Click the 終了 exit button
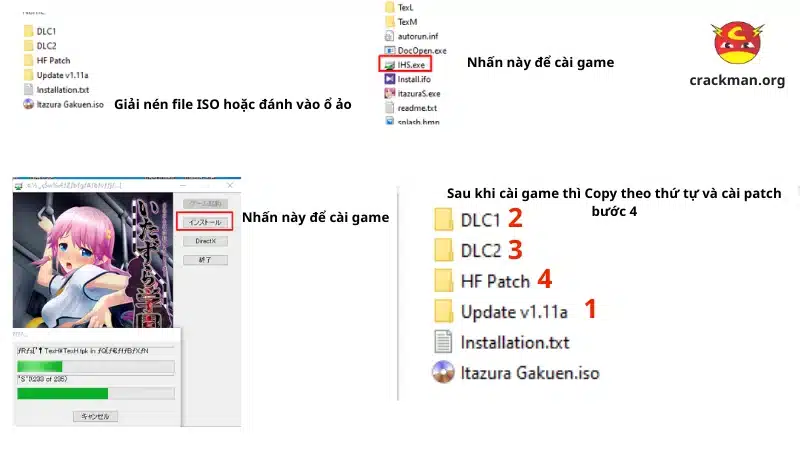800x450 pixels. 205,260
